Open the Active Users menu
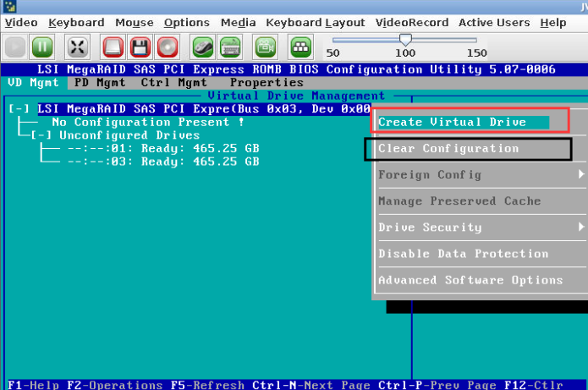This screenshot has width=588, height=390. pos(493,23)
